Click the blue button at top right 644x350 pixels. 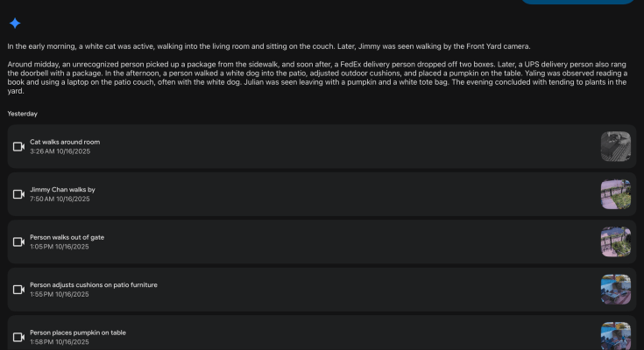coord(577,2)
